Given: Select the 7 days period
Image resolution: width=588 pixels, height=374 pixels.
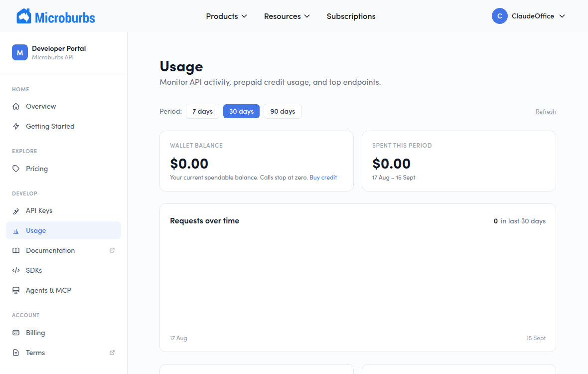Looking at the screenshot, I should point(202,111).
